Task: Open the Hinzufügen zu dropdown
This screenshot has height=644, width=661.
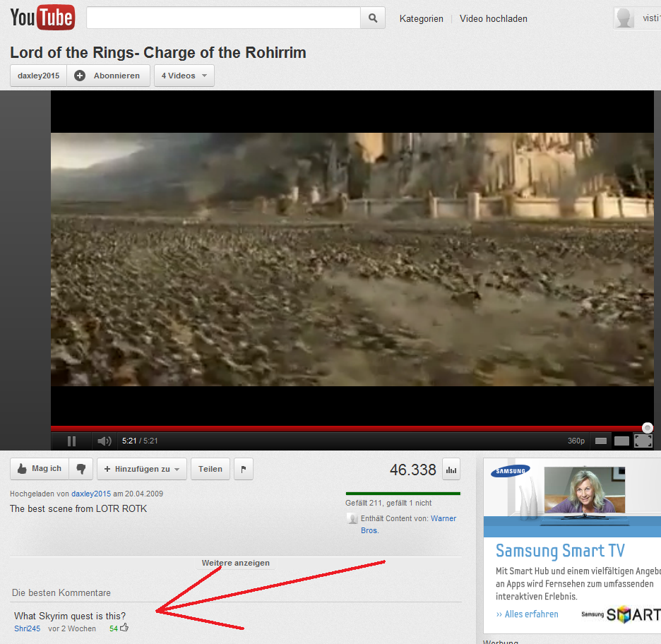Action: pos(142,469)
